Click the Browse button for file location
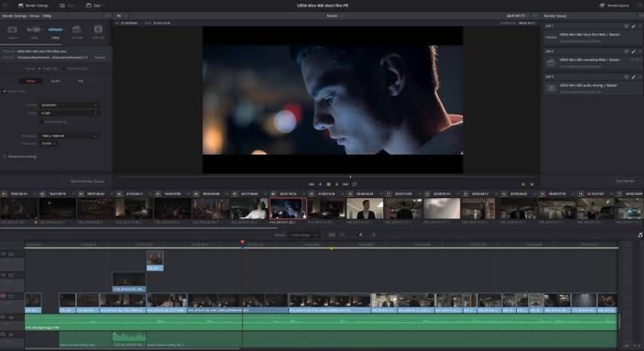This screenshot has width=644, height=351. coord(100,57)
